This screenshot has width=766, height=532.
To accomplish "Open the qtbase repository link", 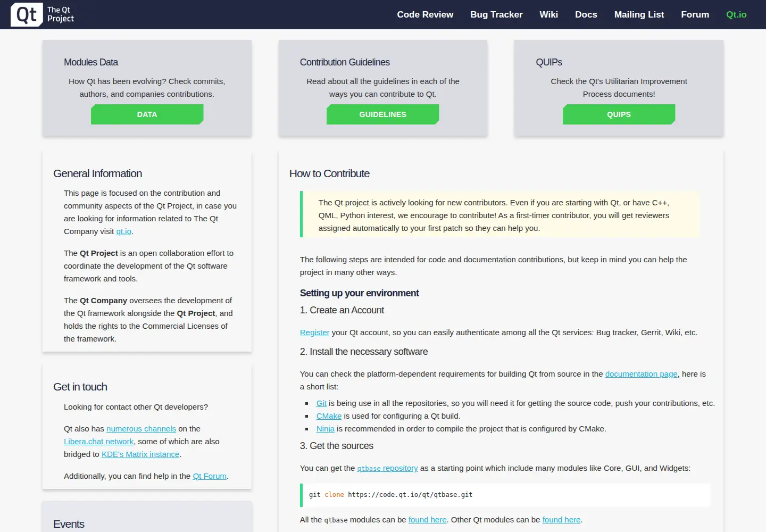I will pyautogui.click(x=387, y=468).
